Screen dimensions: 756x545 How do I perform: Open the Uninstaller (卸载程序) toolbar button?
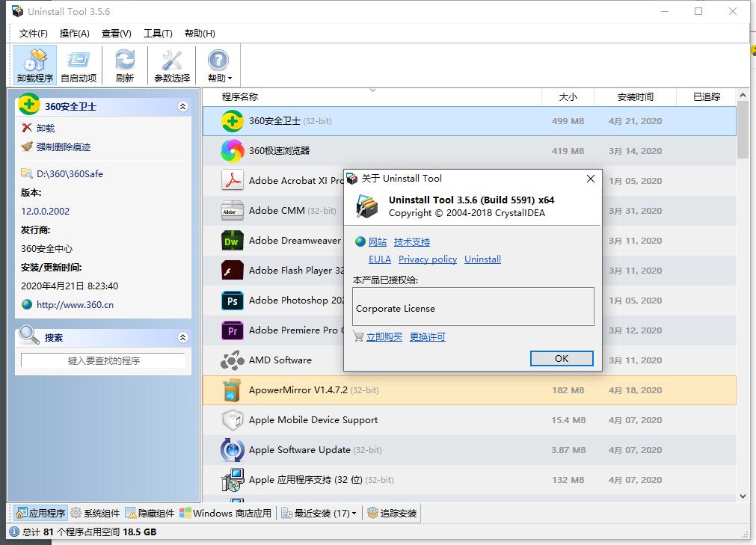[x=34, y=65]
